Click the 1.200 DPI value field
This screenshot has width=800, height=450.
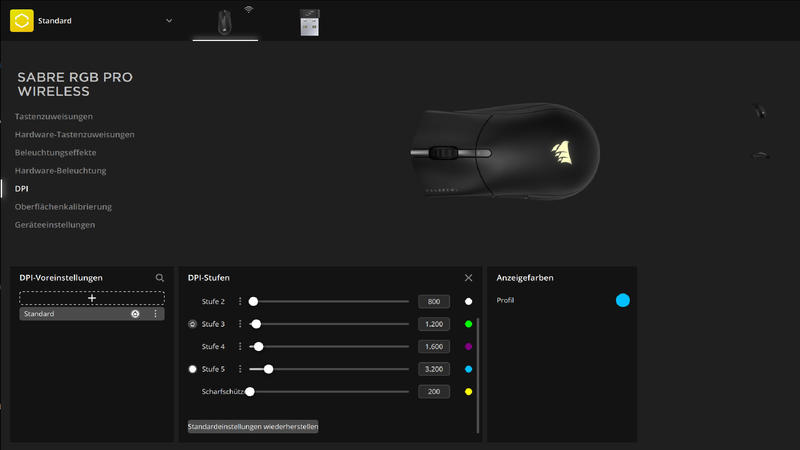(434, 324)
